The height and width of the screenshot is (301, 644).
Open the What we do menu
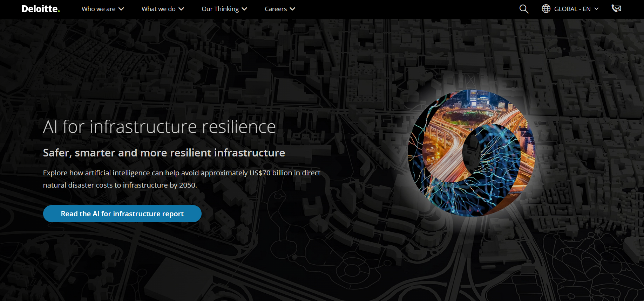[x=158, y=9]
